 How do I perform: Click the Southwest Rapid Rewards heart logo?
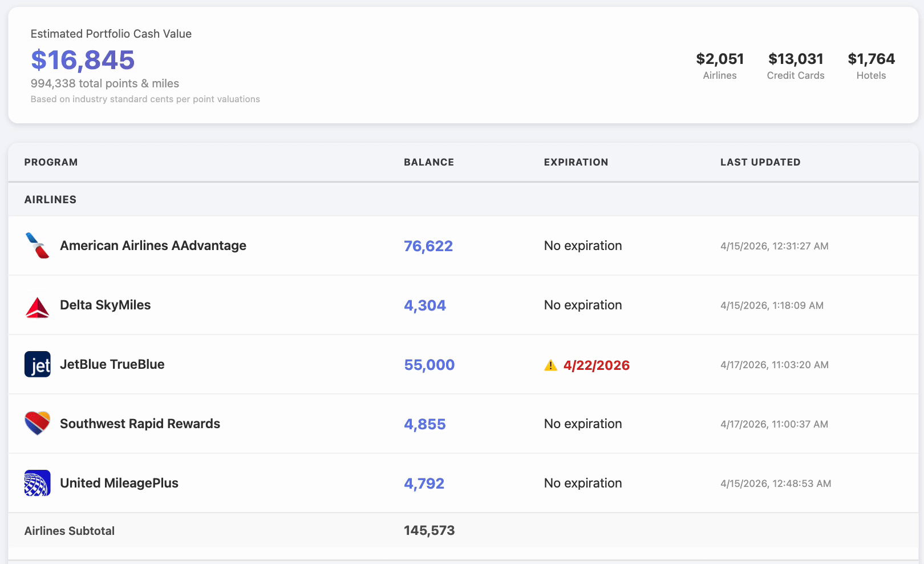38,424
